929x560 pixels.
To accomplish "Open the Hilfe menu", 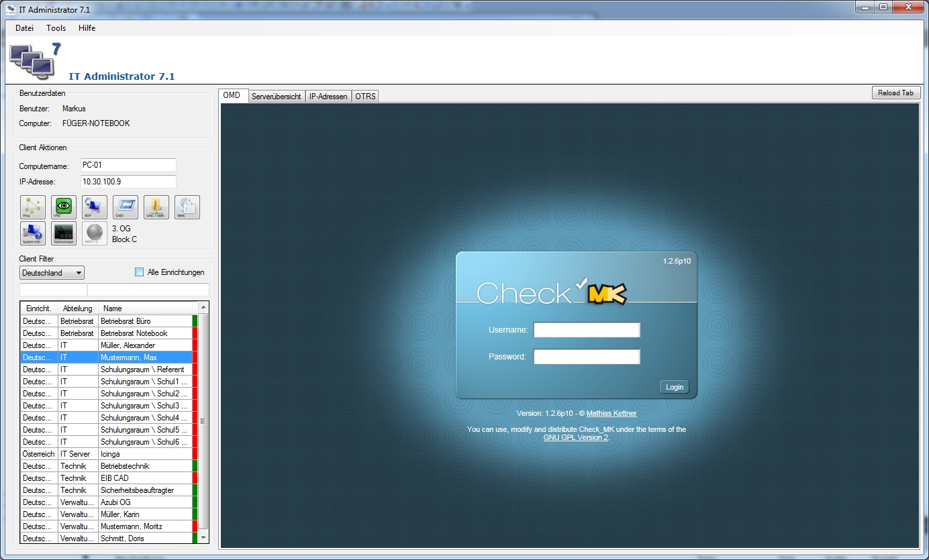I will pyautogui.click(x=87, y=28).
